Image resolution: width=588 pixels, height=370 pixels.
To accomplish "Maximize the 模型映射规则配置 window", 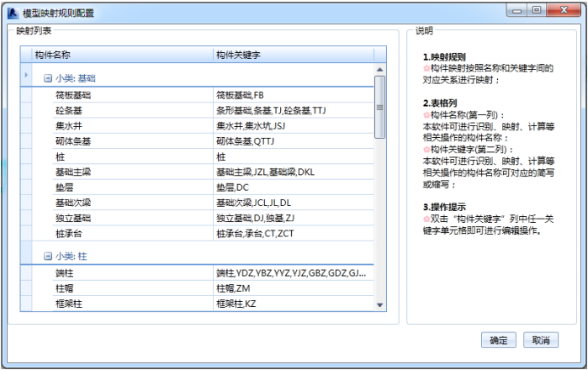I will (537, 10).
